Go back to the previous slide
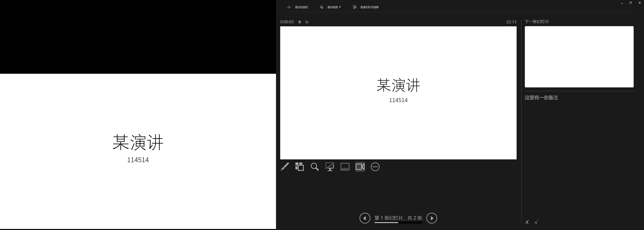The width and height of the screenshot is (644, 230). pos(365,218)
